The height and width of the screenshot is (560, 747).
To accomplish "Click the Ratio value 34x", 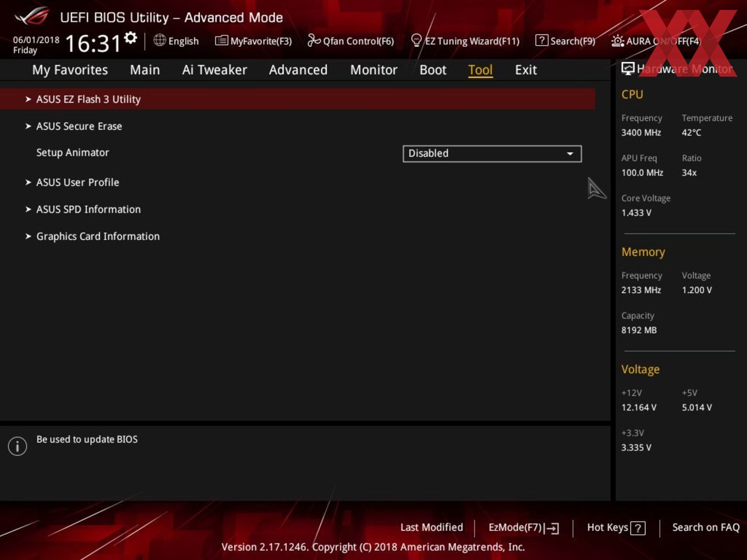I will tap(689, 172).
